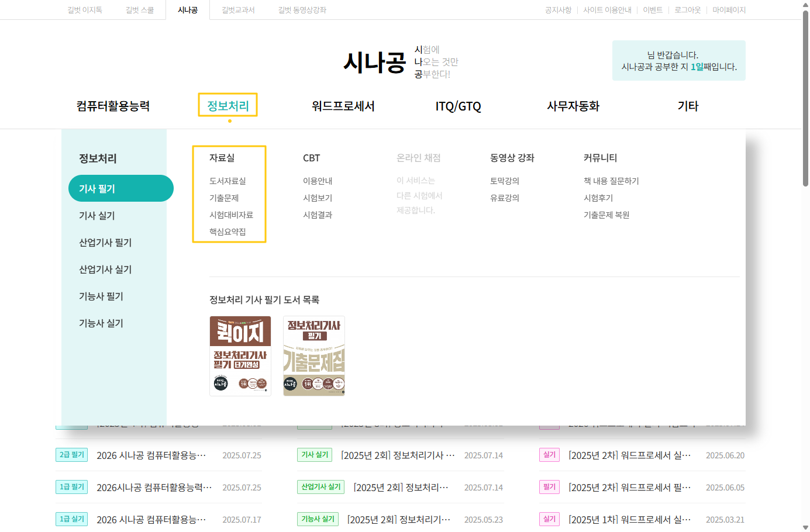Open the 길벗 이지톡 top tab
Image resolution: width=810 pixels, height=532 pixels.
(85, 10)
